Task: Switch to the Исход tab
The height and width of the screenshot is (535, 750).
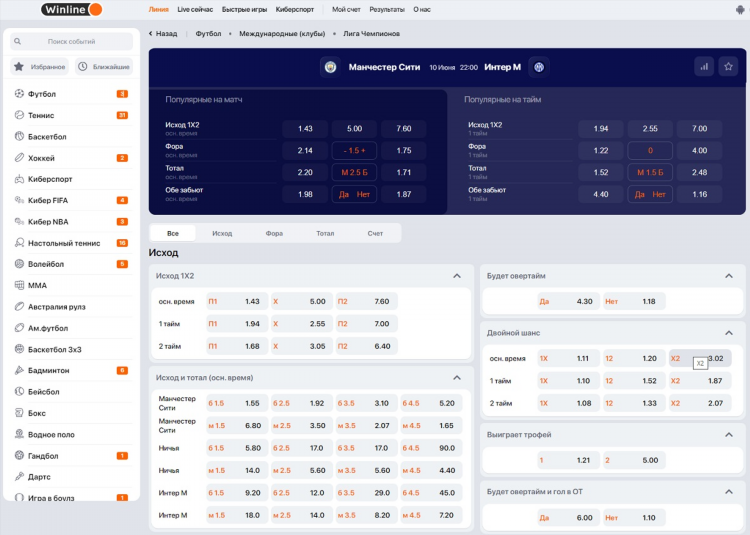Action: coord(222,233)
